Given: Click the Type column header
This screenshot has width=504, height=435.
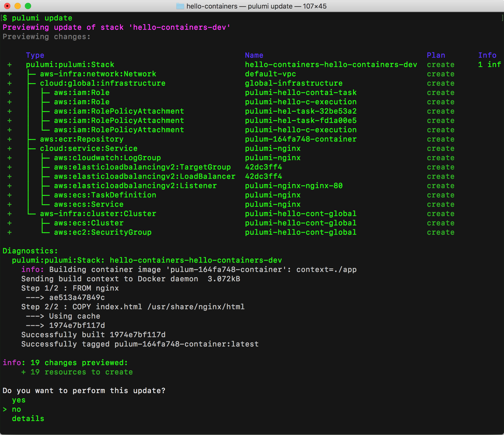Looking at the screenshot, I should coord(35,55).
